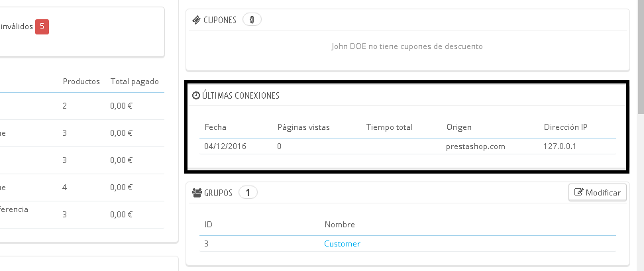The width and height of the screenshot is (644, 271).
Task: Click the Cupones ticket icon
Action: pos(196,20)
